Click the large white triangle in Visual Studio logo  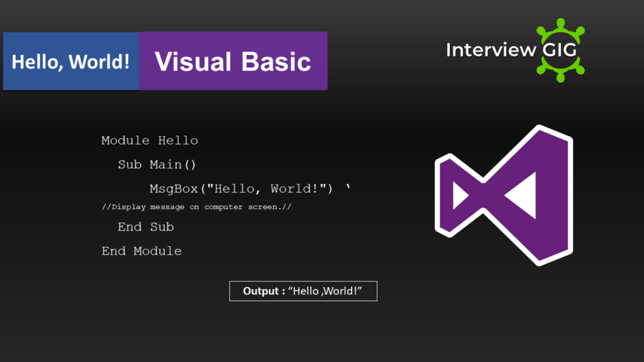(521, 195)
